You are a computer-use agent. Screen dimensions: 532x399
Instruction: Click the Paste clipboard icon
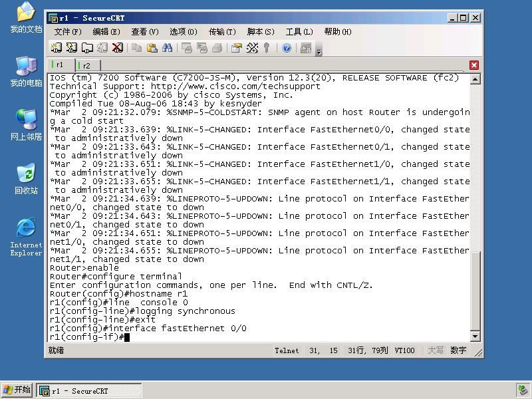click(152, 48)
